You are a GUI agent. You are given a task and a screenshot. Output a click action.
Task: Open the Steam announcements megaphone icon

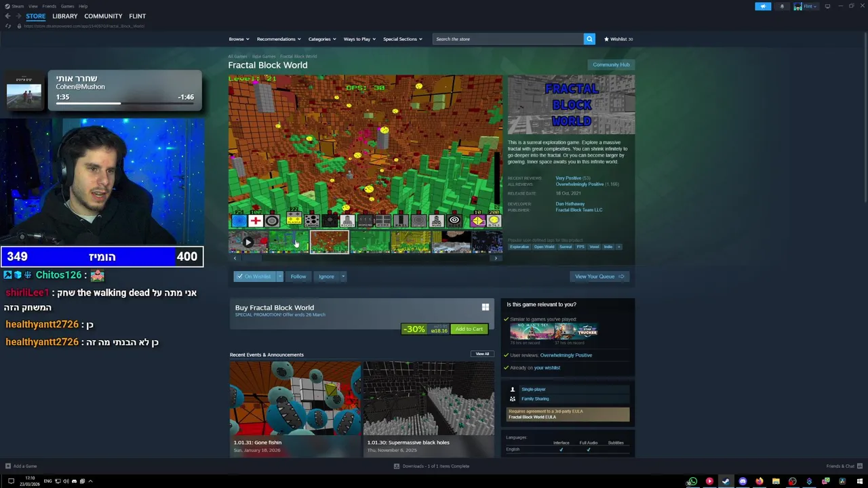tap(763, 6)
